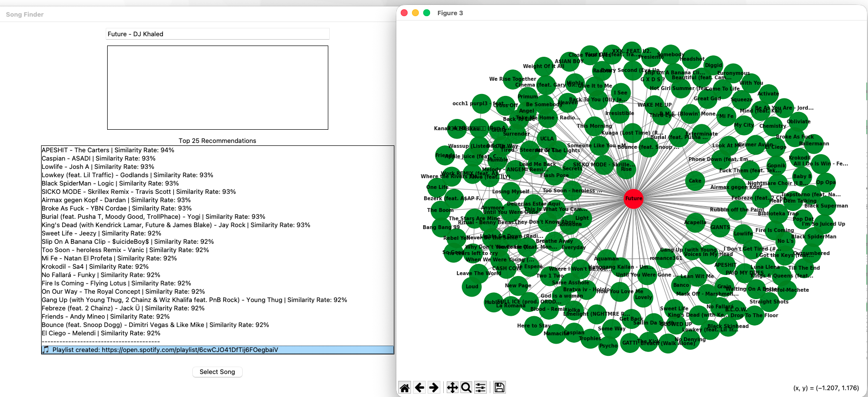The height and width of the screenshot is (397, 868).
Task: Close the Figure 3 window
Action: click(x=404, y=13)
